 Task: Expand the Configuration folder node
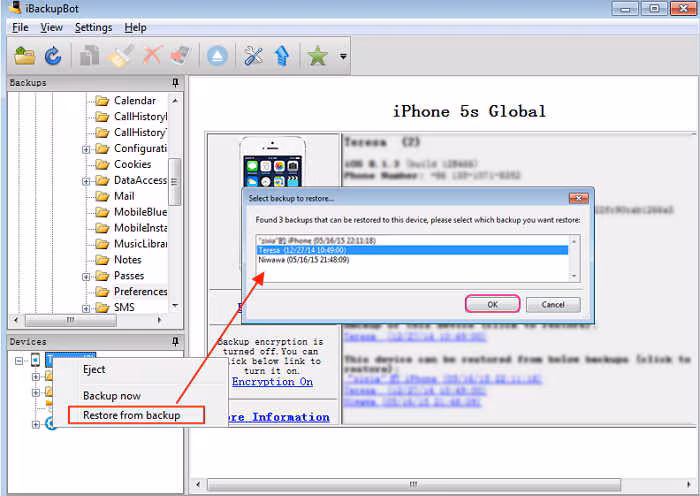tap(86, 150)
